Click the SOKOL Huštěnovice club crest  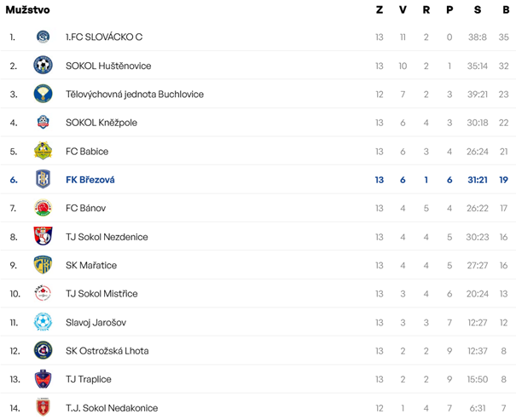click(x=43, y=66)
